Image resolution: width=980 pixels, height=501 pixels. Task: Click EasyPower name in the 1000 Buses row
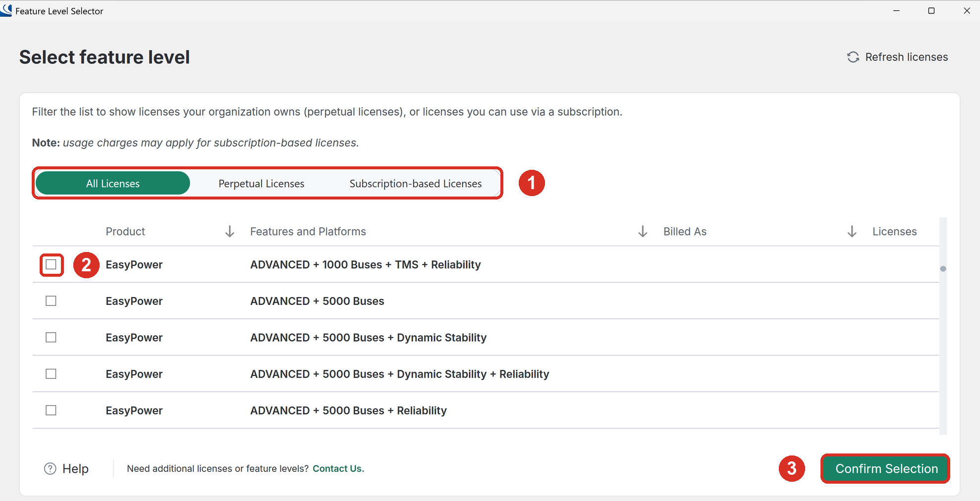(x=134, y=264)
